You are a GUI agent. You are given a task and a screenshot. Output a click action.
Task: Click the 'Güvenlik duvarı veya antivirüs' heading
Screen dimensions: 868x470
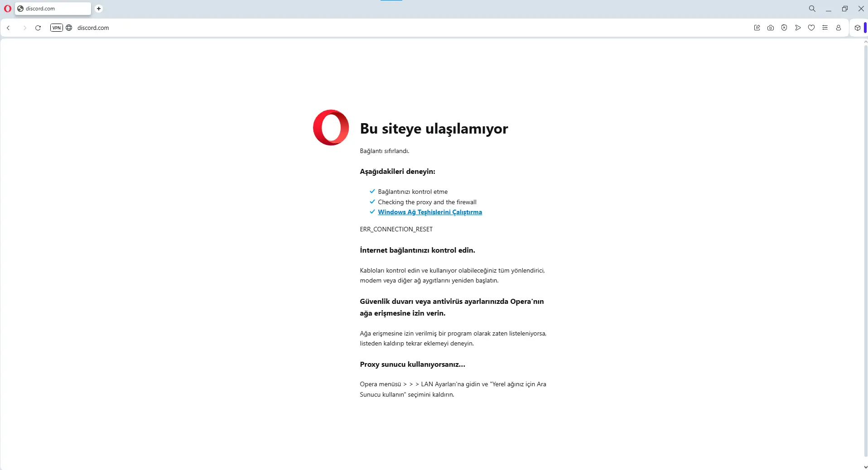point(452,307)
